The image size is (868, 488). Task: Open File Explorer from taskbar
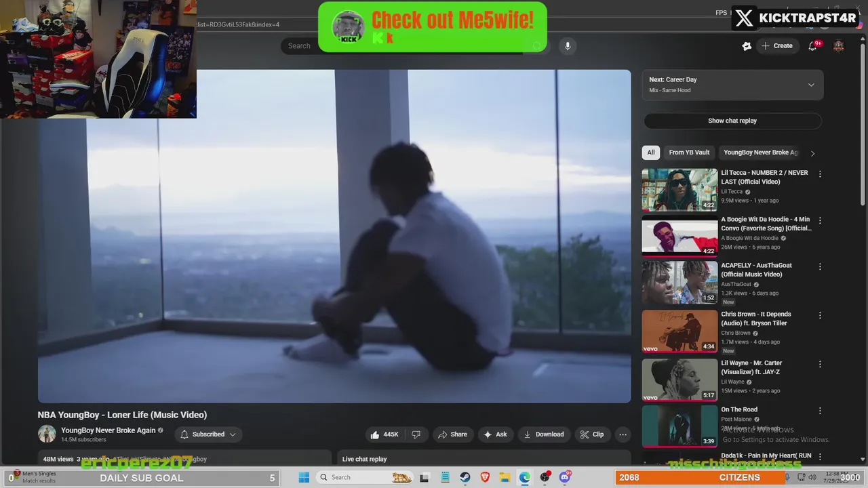point(505,477)
